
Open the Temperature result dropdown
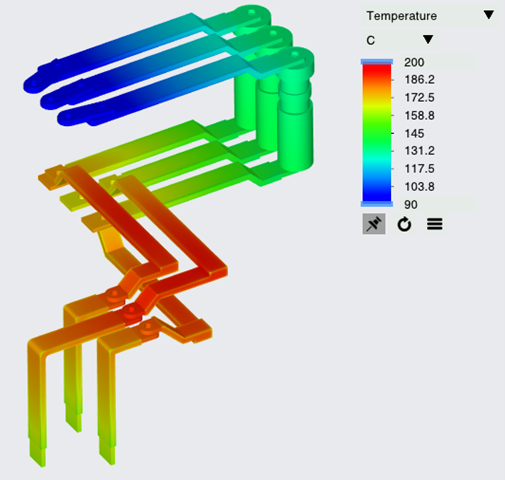431,16
